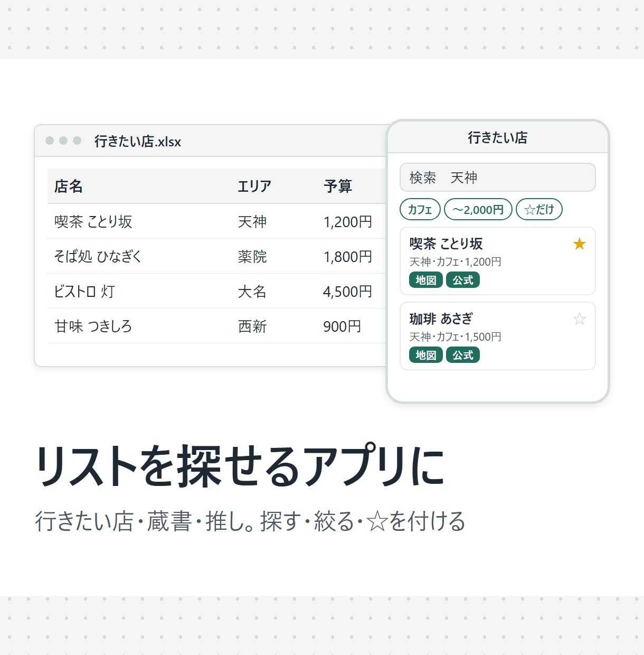Select the 喫茶 ことり坂 table cell
This screenshot has height=655, width=644.
click(93, 221)
